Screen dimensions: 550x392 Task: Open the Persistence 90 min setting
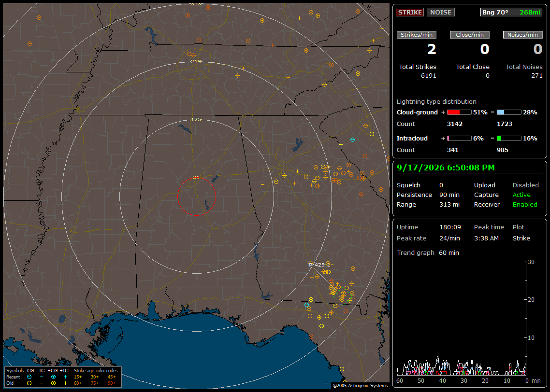[449, 195]
